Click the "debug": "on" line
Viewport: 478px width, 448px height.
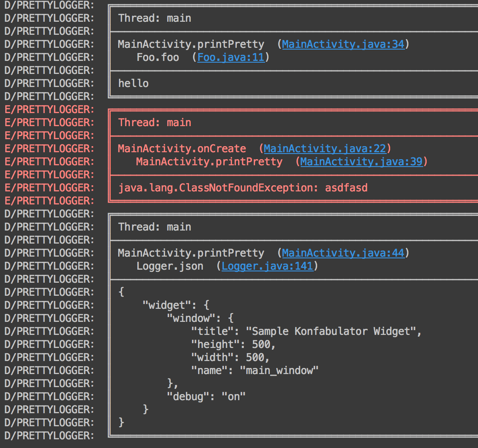pyautogui.click(x=206, y=397)
